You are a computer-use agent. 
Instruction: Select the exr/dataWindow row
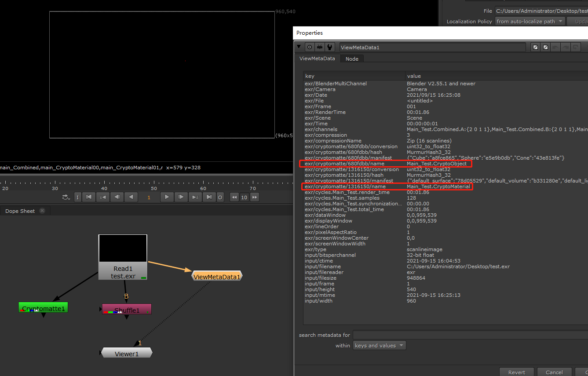[x=446, y=215]
